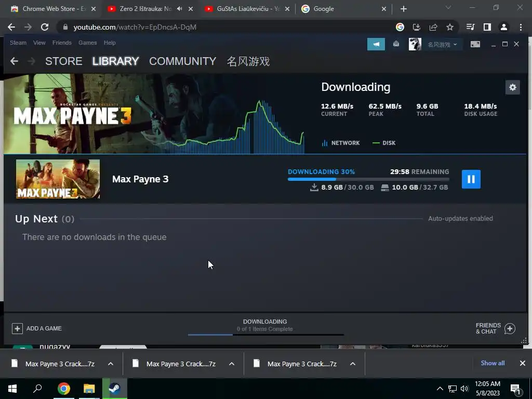Click Show all downloads link

493,363
